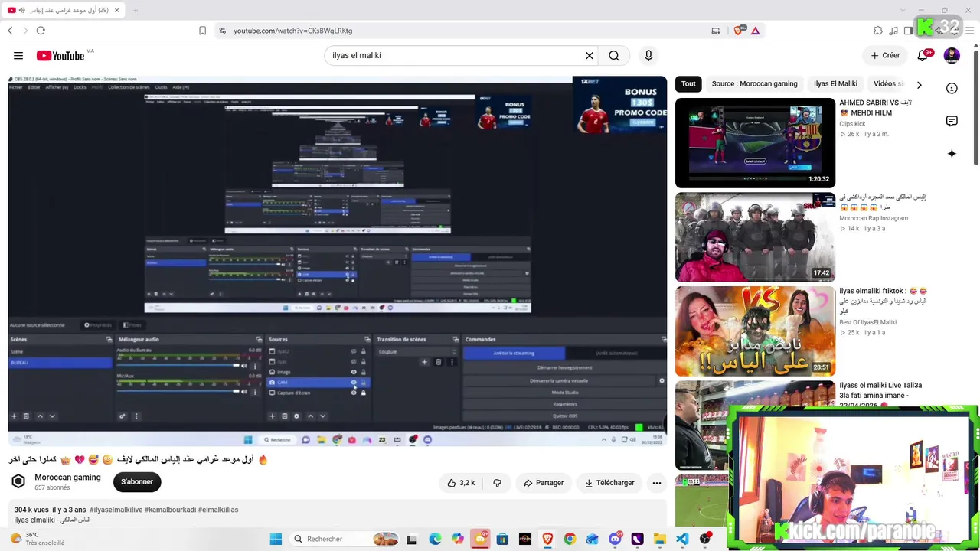
Task: Open the Brave main menu
Action: point(970,31)
